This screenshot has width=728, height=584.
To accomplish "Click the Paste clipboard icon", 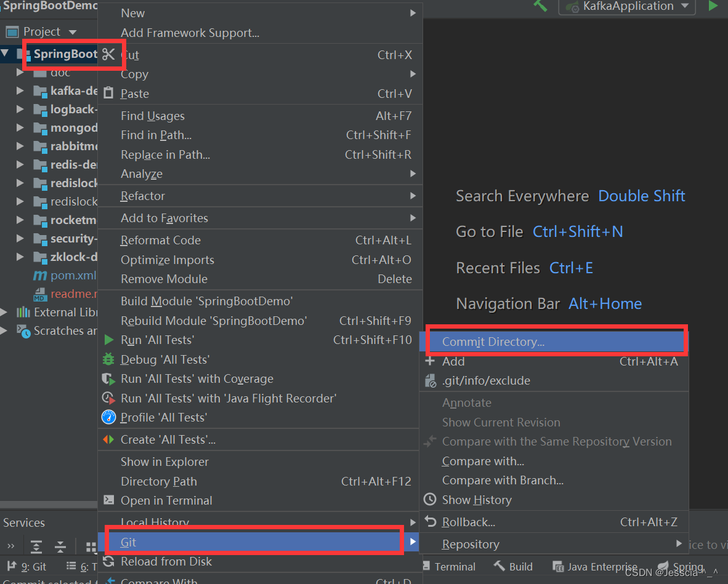I will [108, 93].
